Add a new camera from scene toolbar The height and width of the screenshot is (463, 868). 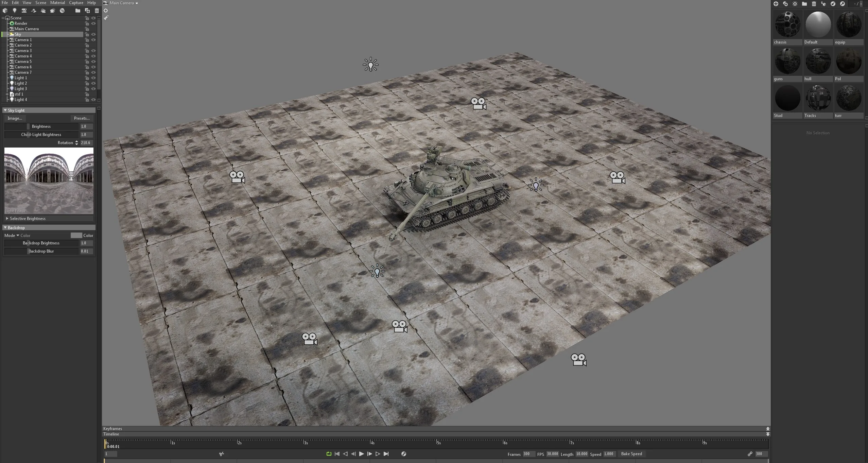coord(24,11)
